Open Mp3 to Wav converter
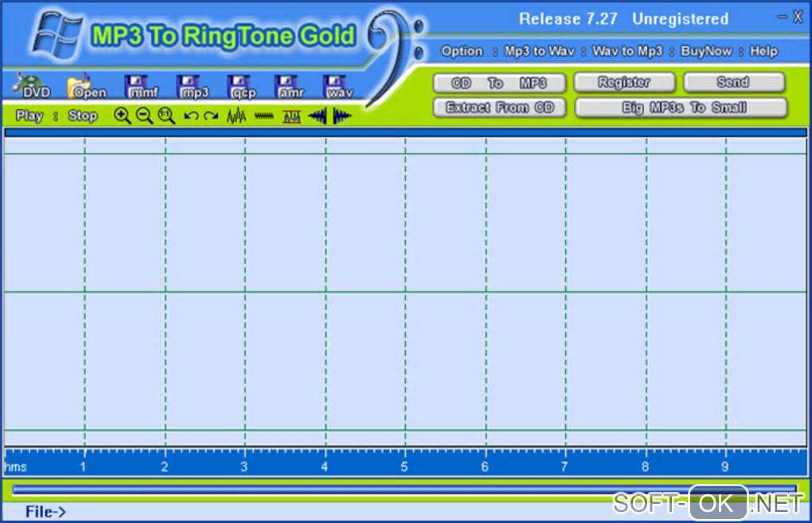The width and height of the screenshot is (812, 523). 540,51
